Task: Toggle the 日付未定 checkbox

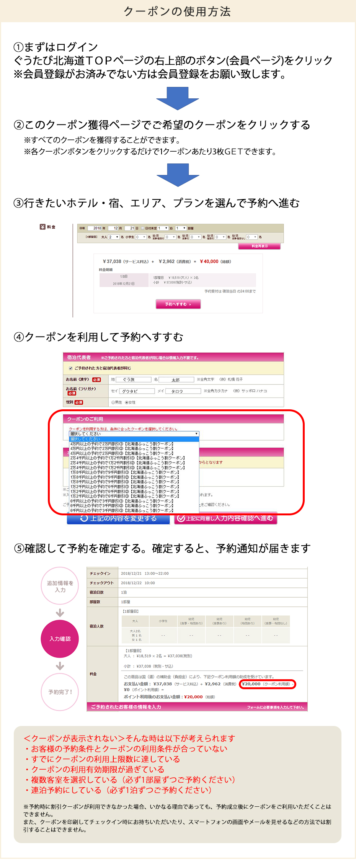Action: (x=143, y=228)
